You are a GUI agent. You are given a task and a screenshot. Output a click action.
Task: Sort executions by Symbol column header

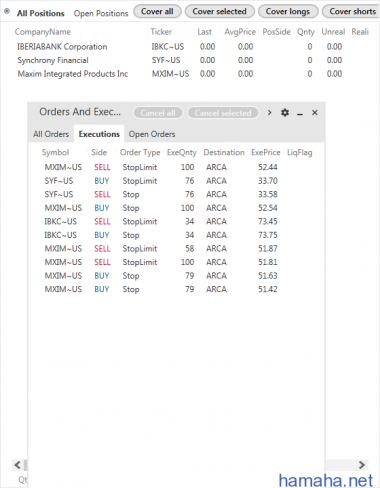(55, 153)
